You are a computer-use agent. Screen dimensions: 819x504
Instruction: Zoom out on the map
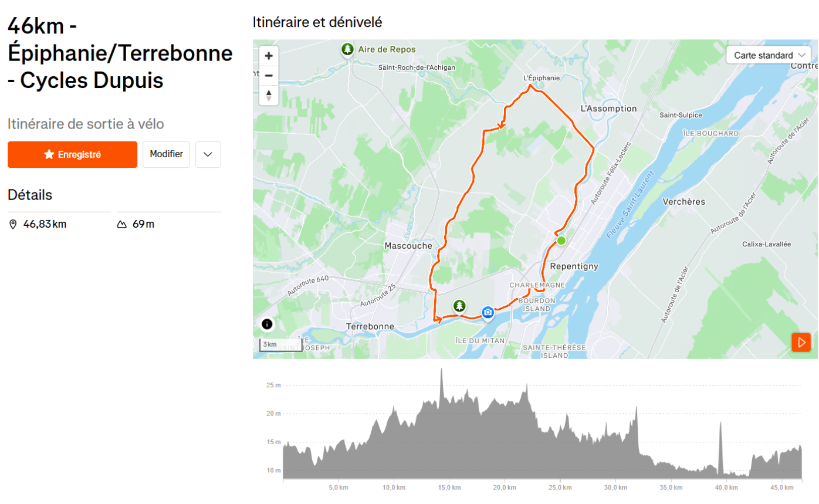click(269, 76)
